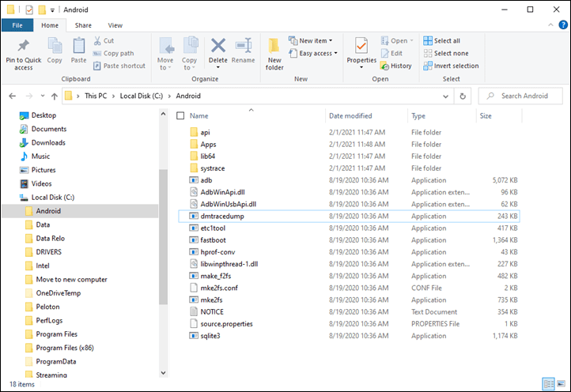
Task: Switch to the Home ribbon tab
Action: pyautogui.click(x=50, y=25)
